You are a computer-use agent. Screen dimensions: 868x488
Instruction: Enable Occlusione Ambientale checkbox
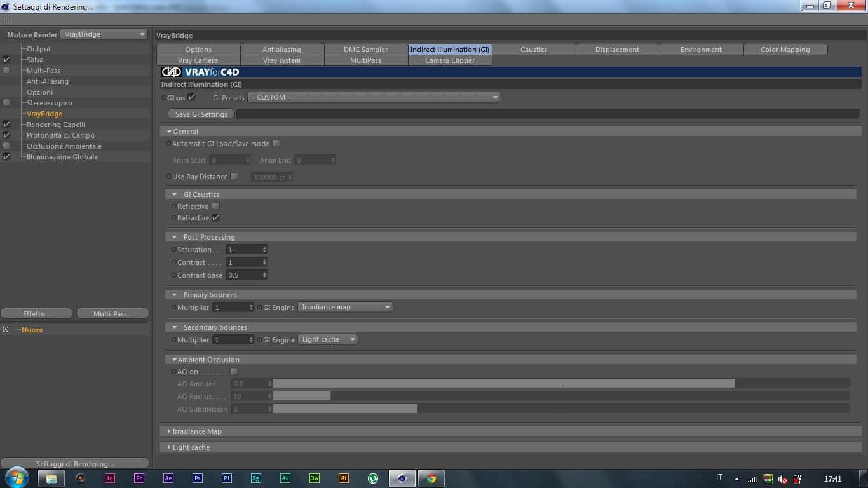click(x=7, y=146)
